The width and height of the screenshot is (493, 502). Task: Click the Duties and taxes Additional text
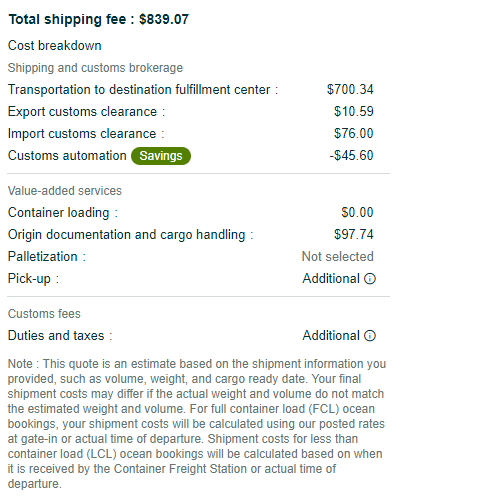pos(331,335)
